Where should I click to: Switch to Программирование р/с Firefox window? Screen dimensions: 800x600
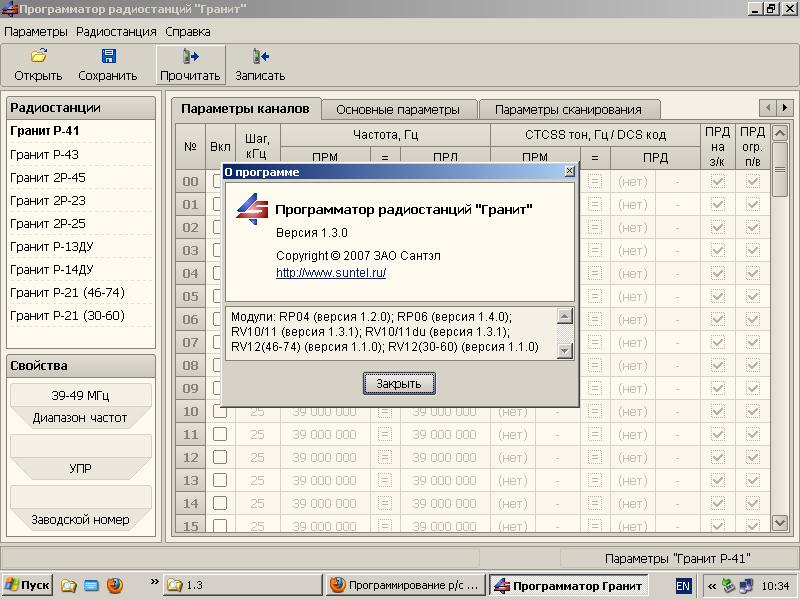[406, 585]
